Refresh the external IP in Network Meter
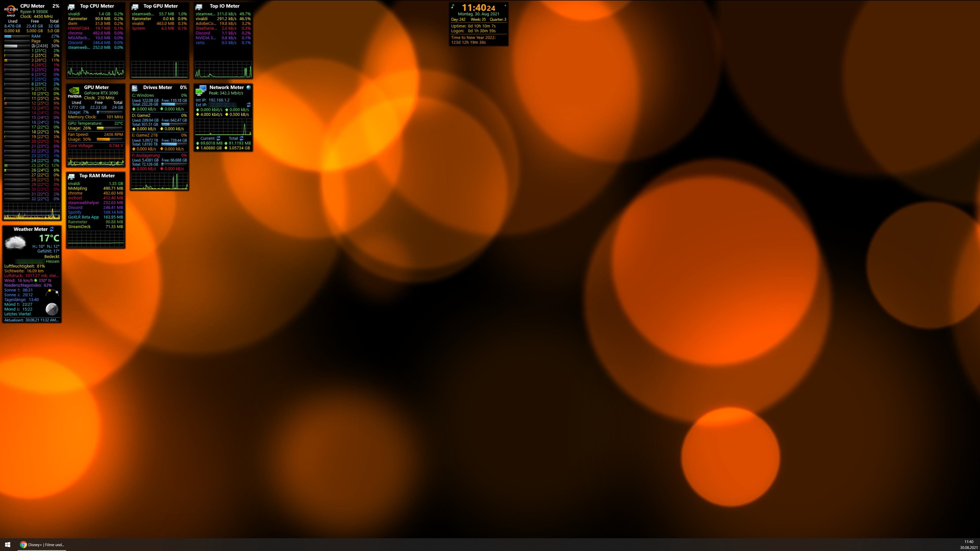This screenshot has width=980, height=551. tap(248, 105)
